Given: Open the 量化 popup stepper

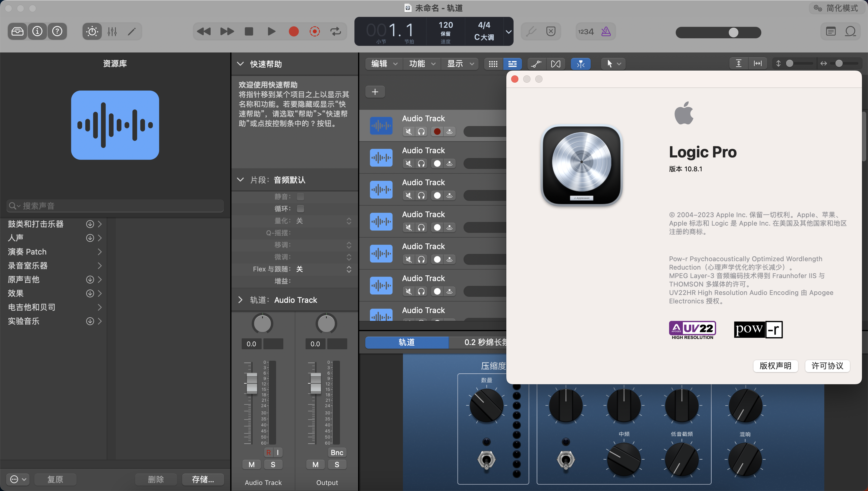Looking at the screenshot, I should click(349, 221).
